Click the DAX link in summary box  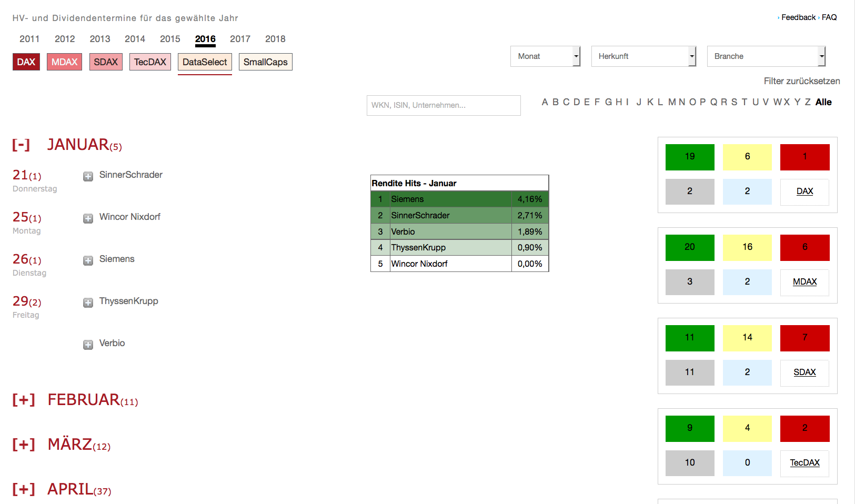coord(804,191)
